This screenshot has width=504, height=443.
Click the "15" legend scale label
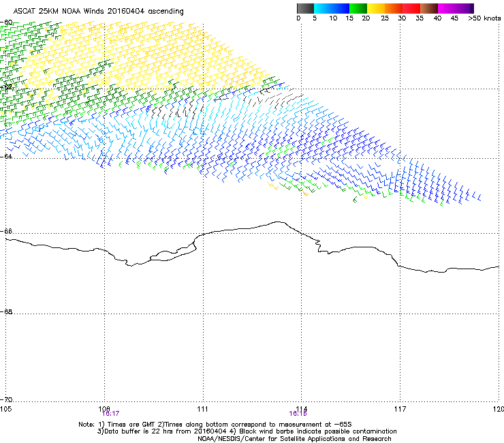click(349, 18)
